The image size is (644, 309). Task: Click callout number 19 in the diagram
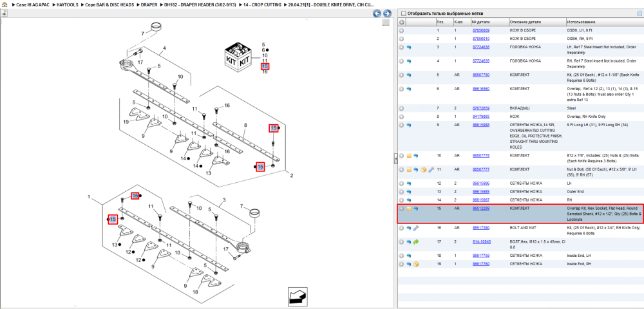click(126, 122)
